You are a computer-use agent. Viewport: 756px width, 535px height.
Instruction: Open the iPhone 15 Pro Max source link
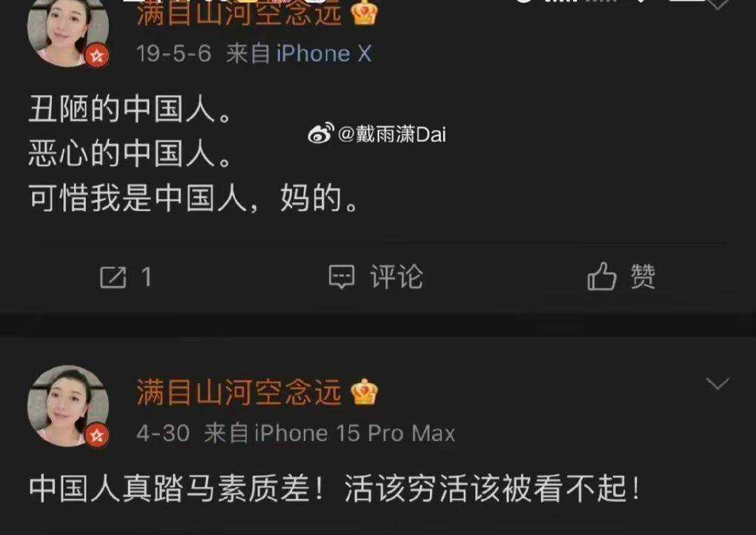(355, 433)
